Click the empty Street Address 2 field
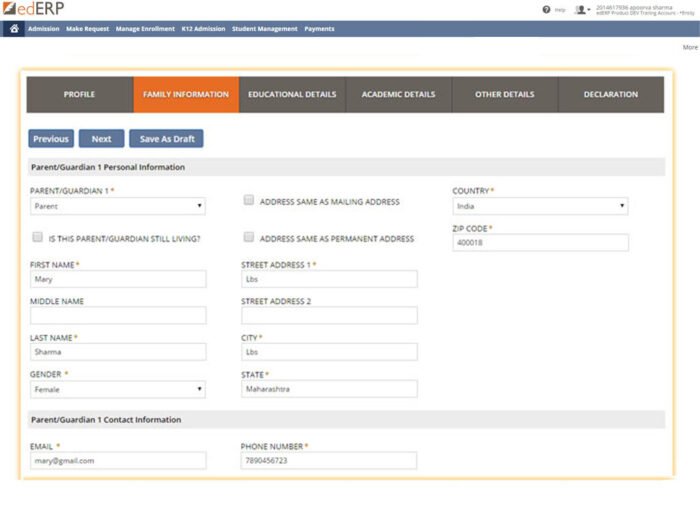 click(329, 315)
